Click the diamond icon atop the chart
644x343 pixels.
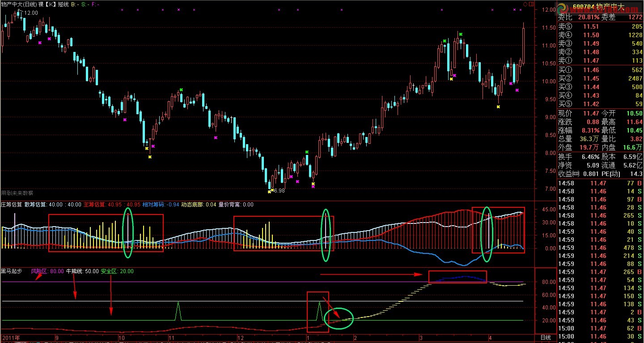pos(525,4)
